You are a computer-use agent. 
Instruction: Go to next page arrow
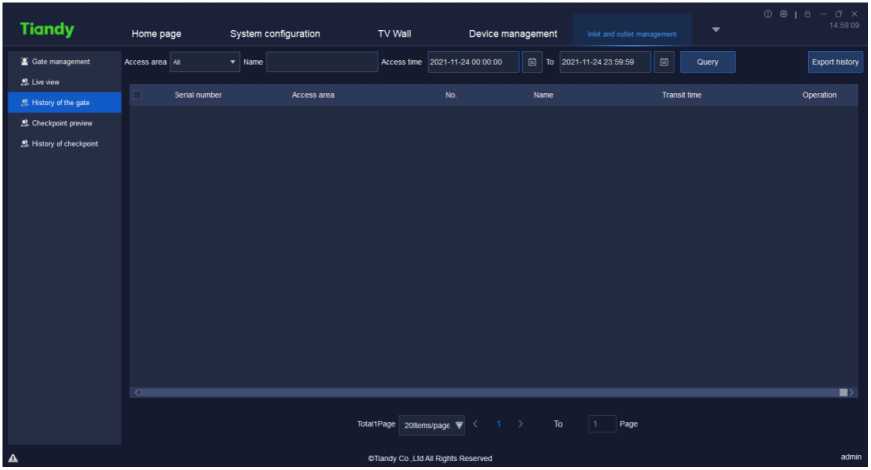click(x=520, y=424)
